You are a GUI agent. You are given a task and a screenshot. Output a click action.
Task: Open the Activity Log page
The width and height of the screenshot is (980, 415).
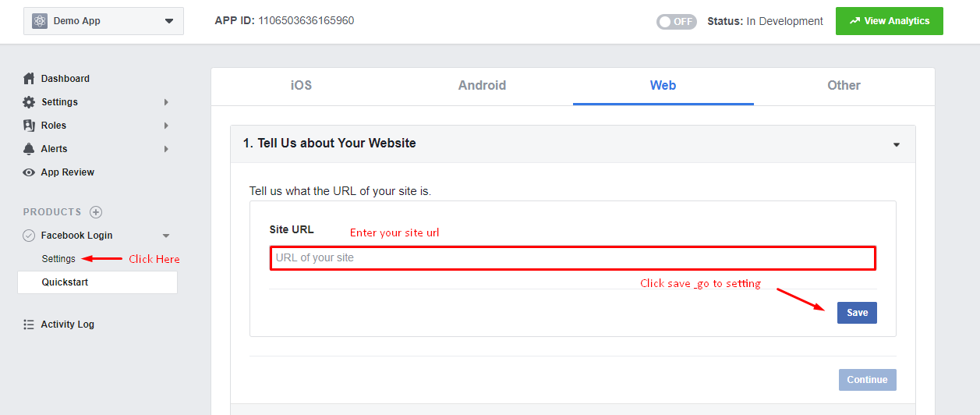68,325
